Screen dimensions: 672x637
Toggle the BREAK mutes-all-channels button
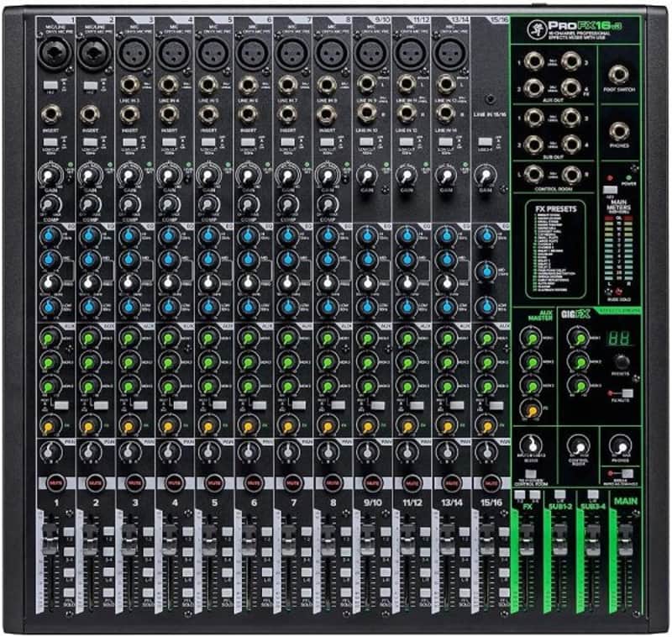(627, 473)
